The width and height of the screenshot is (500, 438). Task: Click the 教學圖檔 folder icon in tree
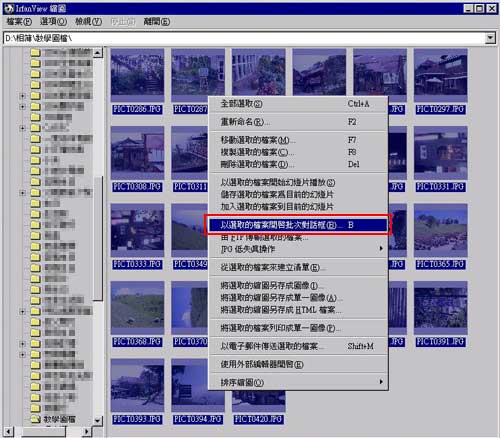(x=35, y=419)
